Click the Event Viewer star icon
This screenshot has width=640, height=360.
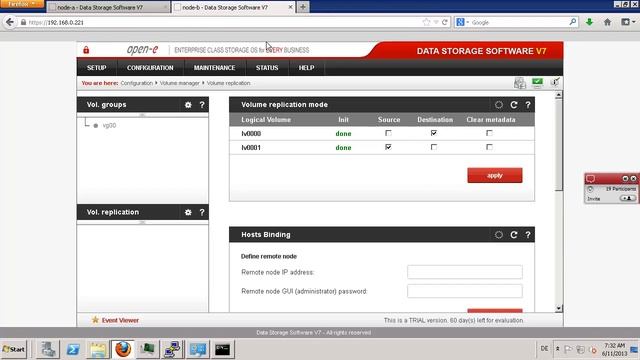point(95,320)
